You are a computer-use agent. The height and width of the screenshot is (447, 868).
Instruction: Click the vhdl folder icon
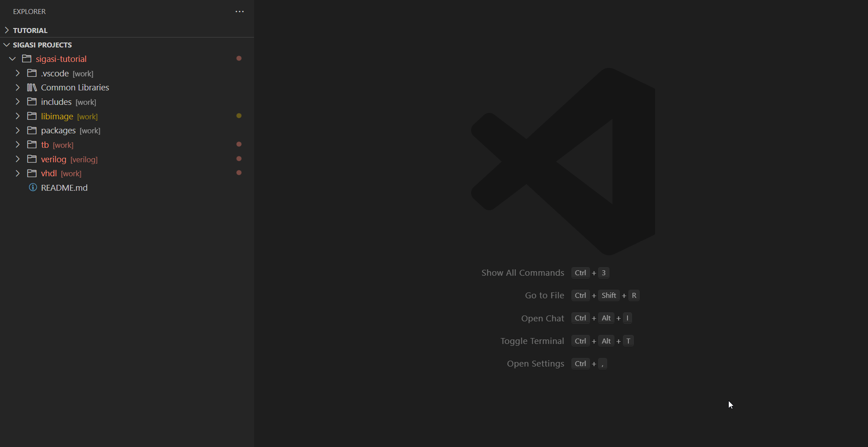(32, 173)
